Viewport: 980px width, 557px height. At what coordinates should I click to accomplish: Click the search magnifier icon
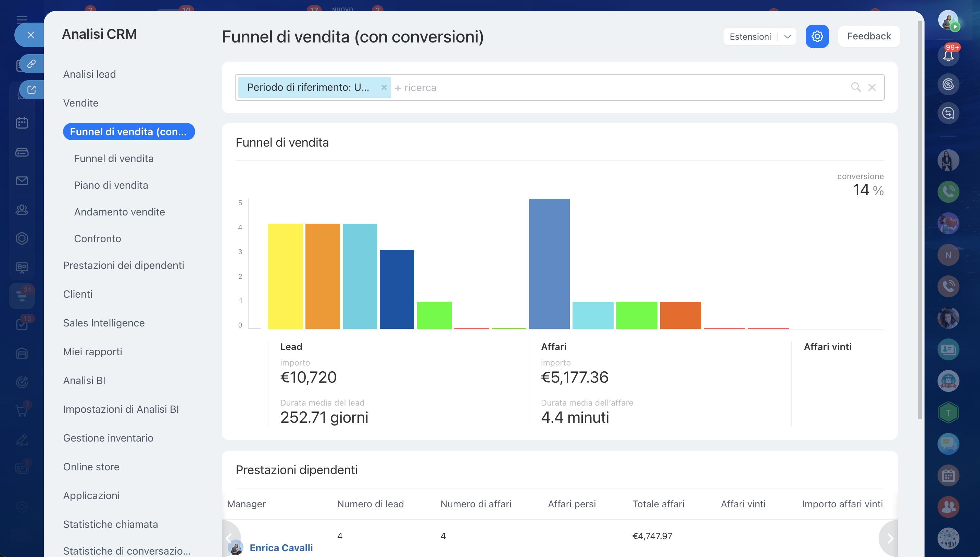tap(856, 87)
